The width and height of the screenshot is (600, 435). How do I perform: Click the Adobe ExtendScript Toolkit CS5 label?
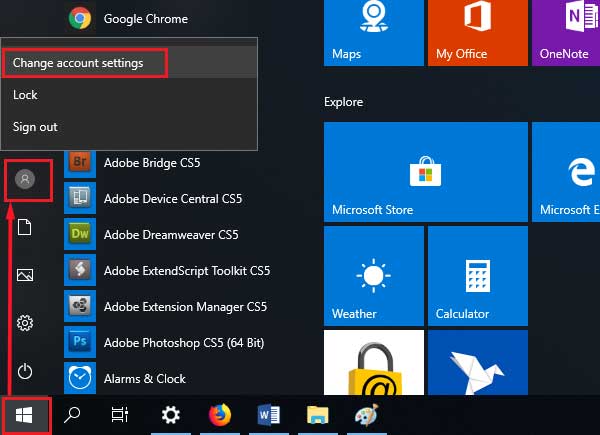(x=187, y=271)
